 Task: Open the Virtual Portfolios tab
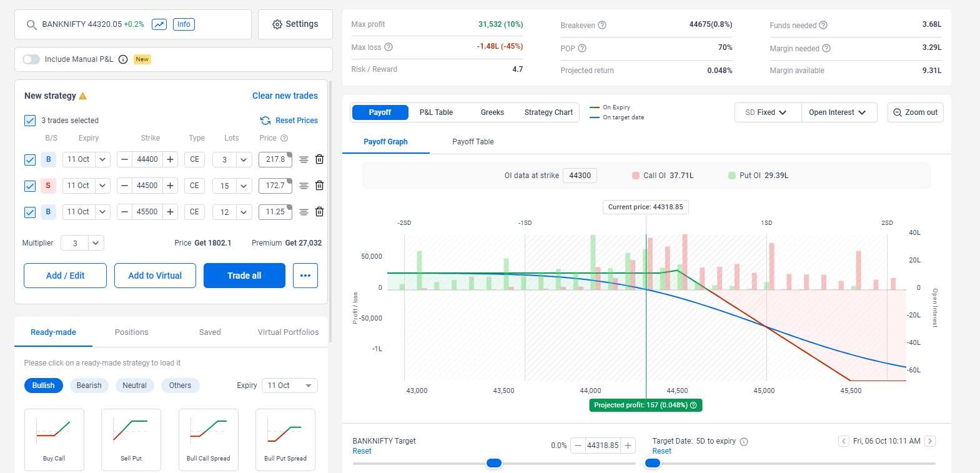click(288, 332)
